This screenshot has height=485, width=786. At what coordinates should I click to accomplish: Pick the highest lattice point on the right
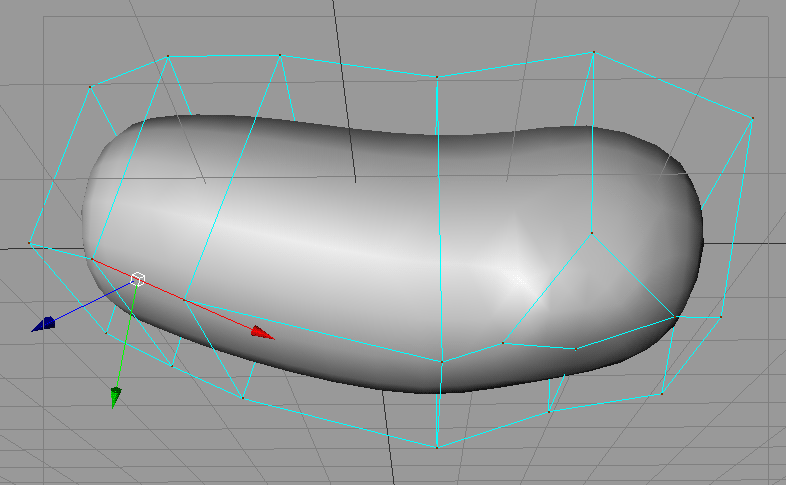coord(593,52)
